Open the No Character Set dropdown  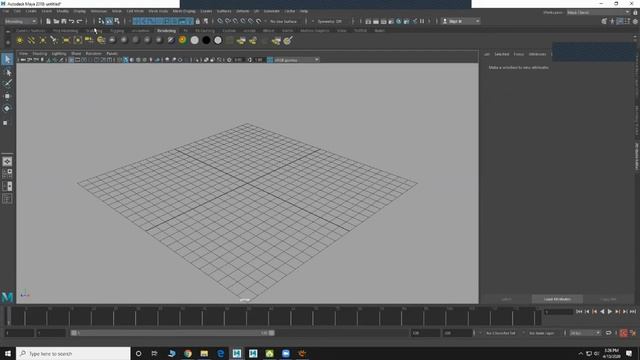(x=501, y=333)
